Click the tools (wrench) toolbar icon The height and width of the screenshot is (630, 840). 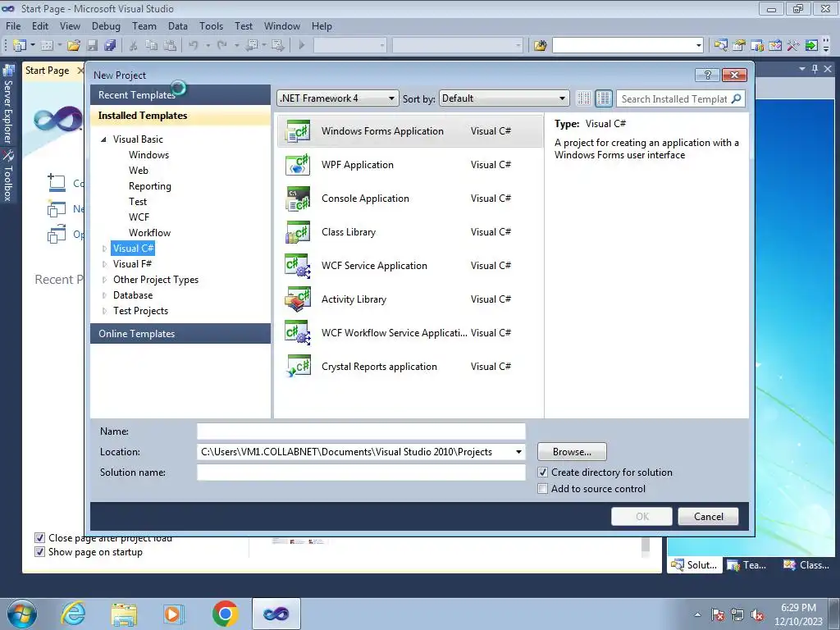coord(793,46)
